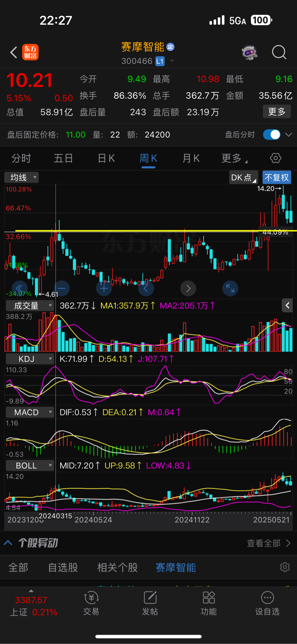Click the 更多 button in quote panel
Screen dimensions: 297x644
pos(277,112)
